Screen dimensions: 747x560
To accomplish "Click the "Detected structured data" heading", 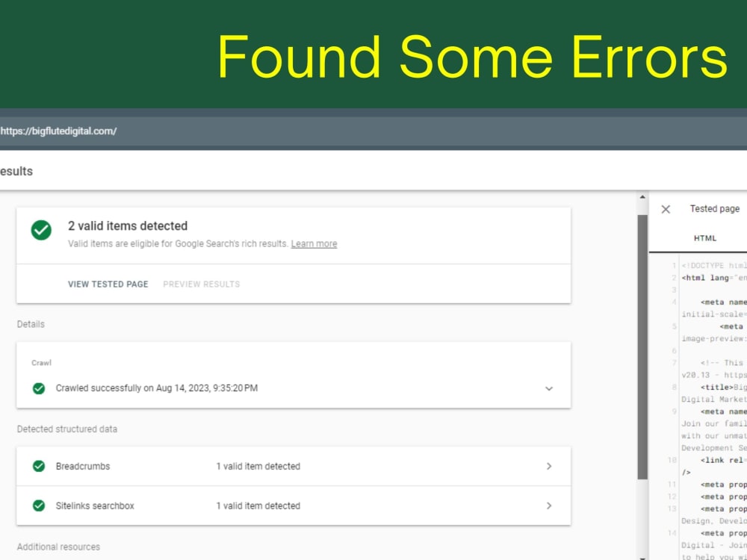I will pos(67,429).
